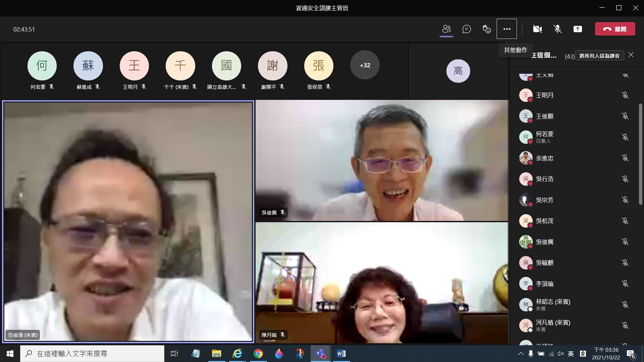
Task: Click the participants list scrollbar
Action: pyautogui.click(x=640, y=154)
